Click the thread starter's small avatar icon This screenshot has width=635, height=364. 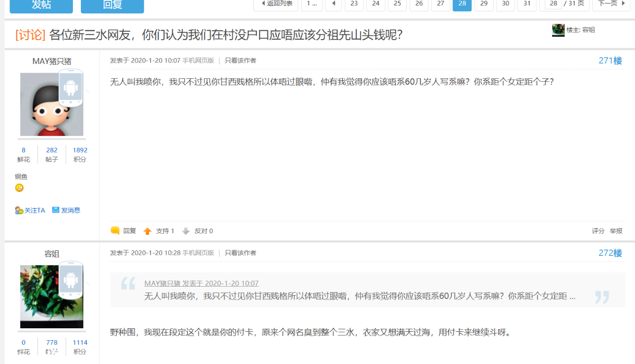[x=558, y=30]
